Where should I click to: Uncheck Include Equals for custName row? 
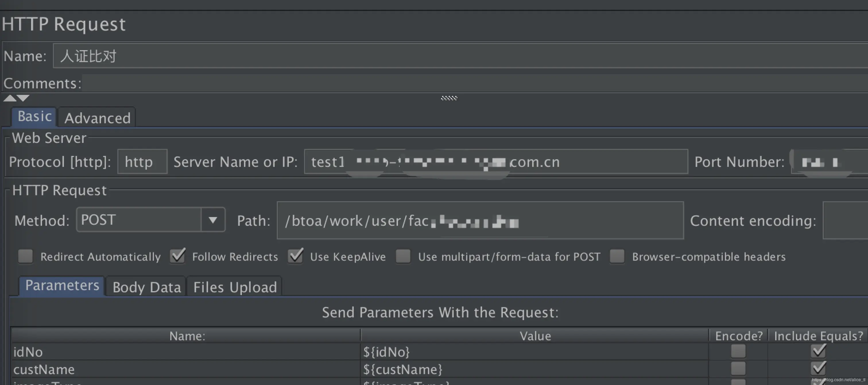(x=818, y=369)
